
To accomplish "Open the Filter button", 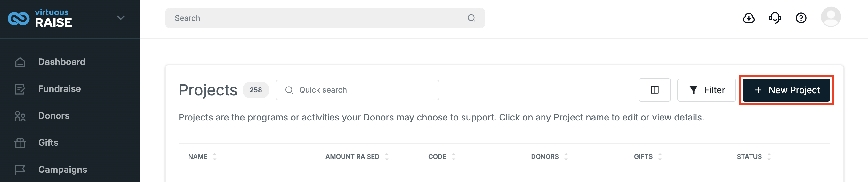I will pos(706,90).
